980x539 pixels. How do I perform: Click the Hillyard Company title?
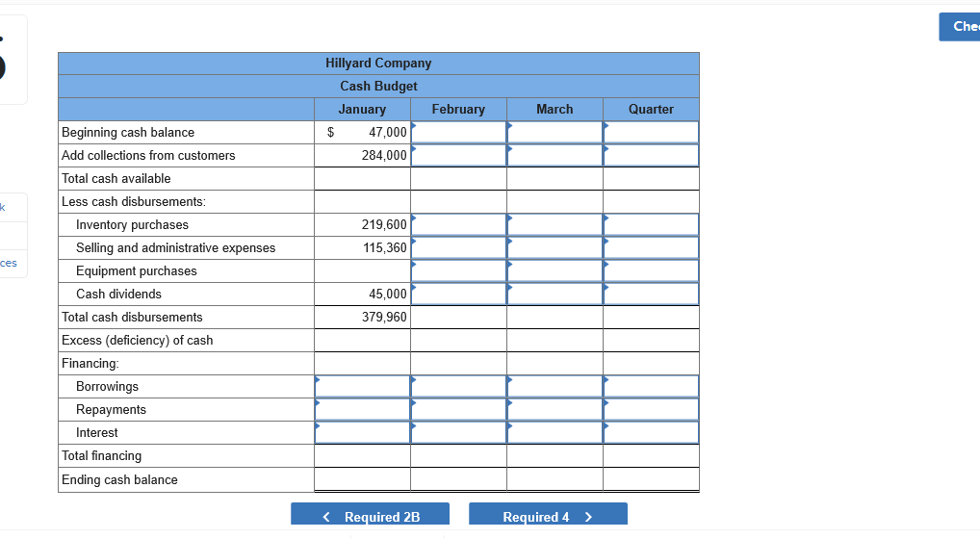(x=378, y=64)
